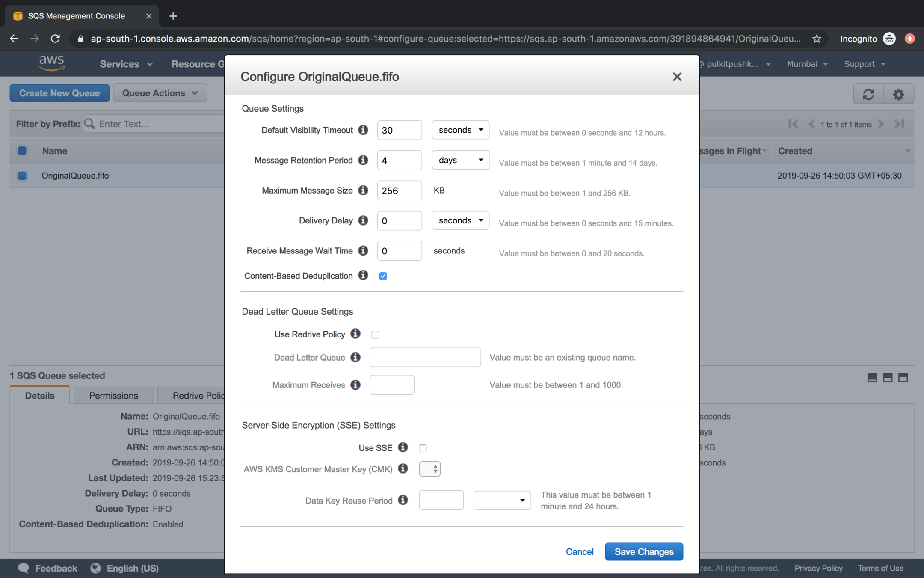
Task: Check the Use SSE checkbox
Action: (x=423, y=448)
